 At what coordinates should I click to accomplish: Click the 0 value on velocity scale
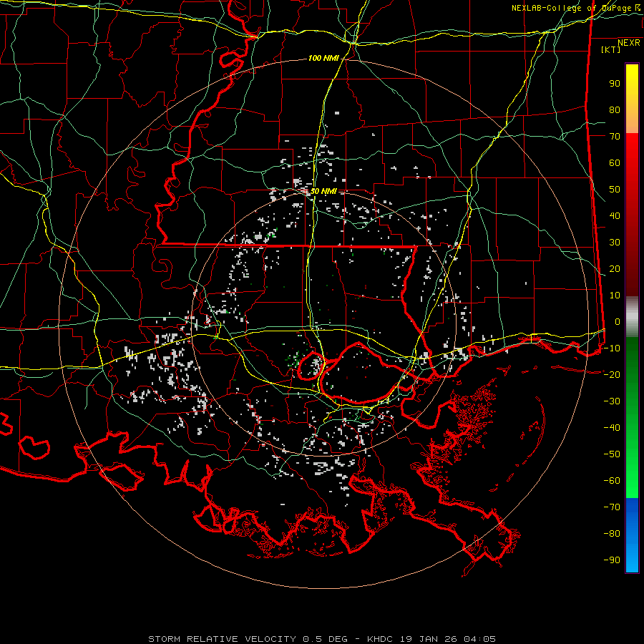[x=618, y=322]
